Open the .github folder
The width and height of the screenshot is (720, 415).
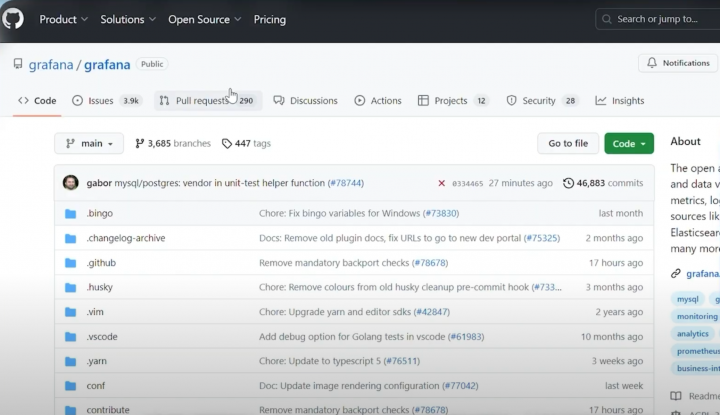click(101, 263)
